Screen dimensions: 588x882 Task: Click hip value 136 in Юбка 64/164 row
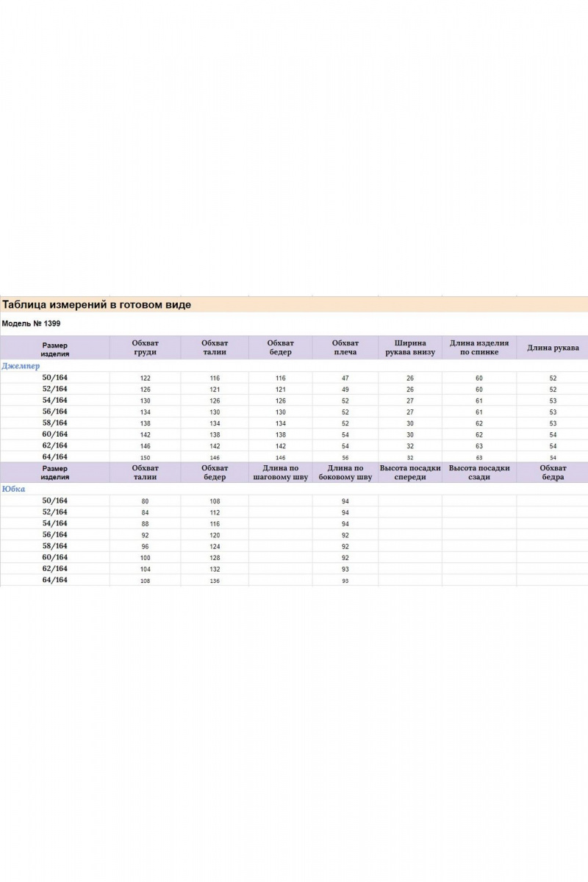215,581
